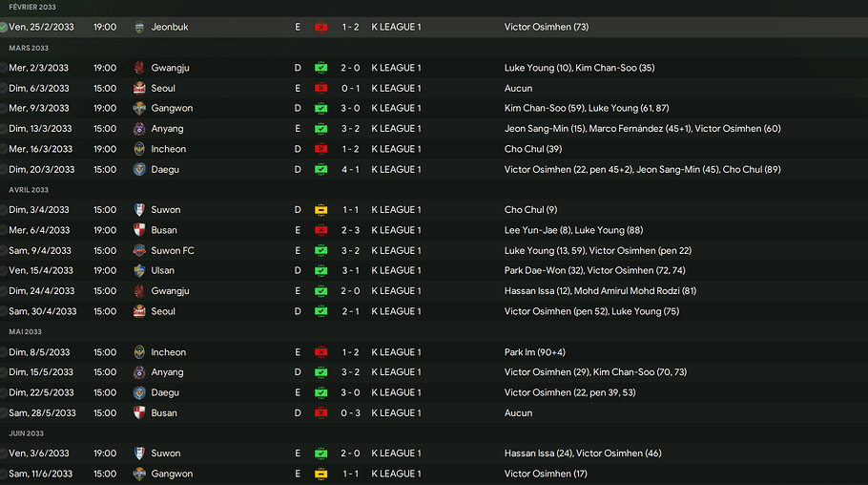868x485 pixels.
Task: Click K LEAGUE 1 in the Jeonbuk row
Action: 395,28
